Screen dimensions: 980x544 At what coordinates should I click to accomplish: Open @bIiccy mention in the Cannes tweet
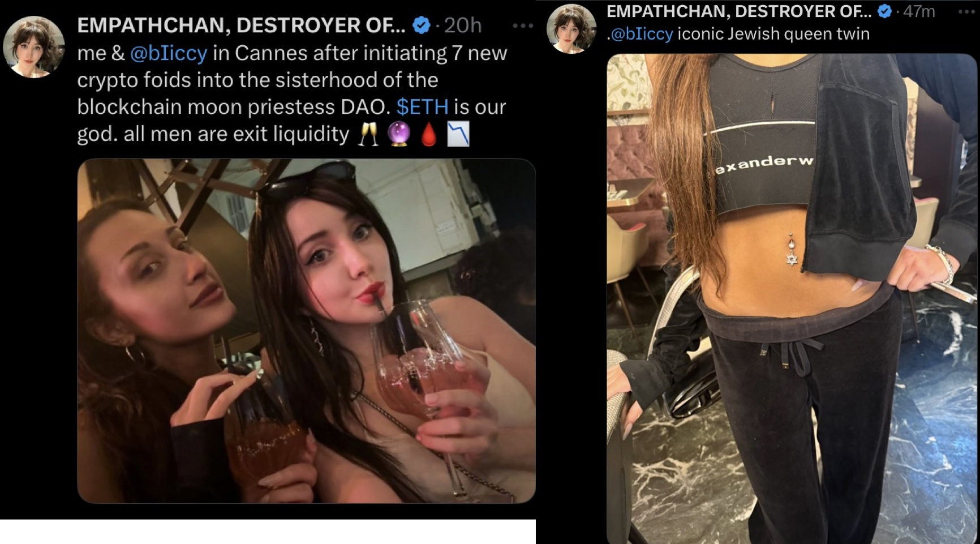tap(169, 53)
